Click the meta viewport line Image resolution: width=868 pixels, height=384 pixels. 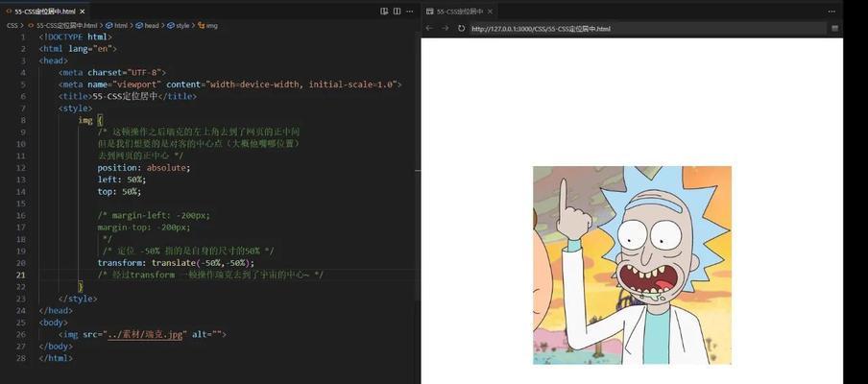point(229,84)
